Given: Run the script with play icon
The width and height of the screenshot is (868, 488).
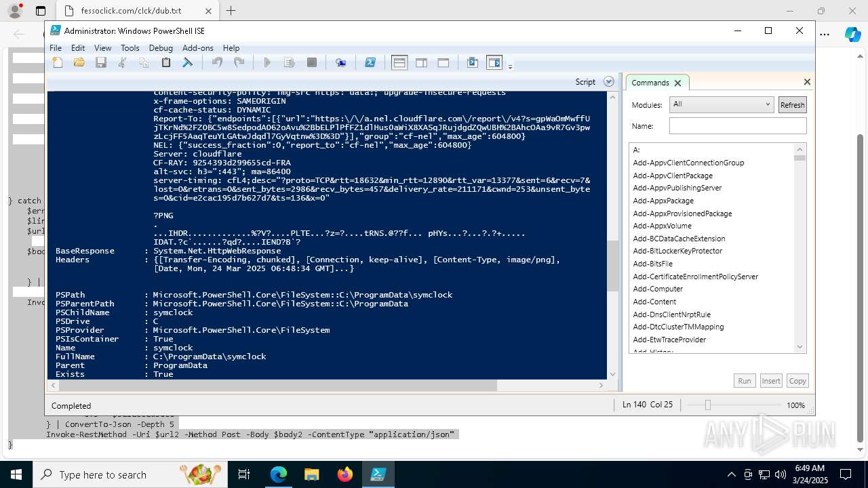Looking at the screenshot, I should click(267, 62).
